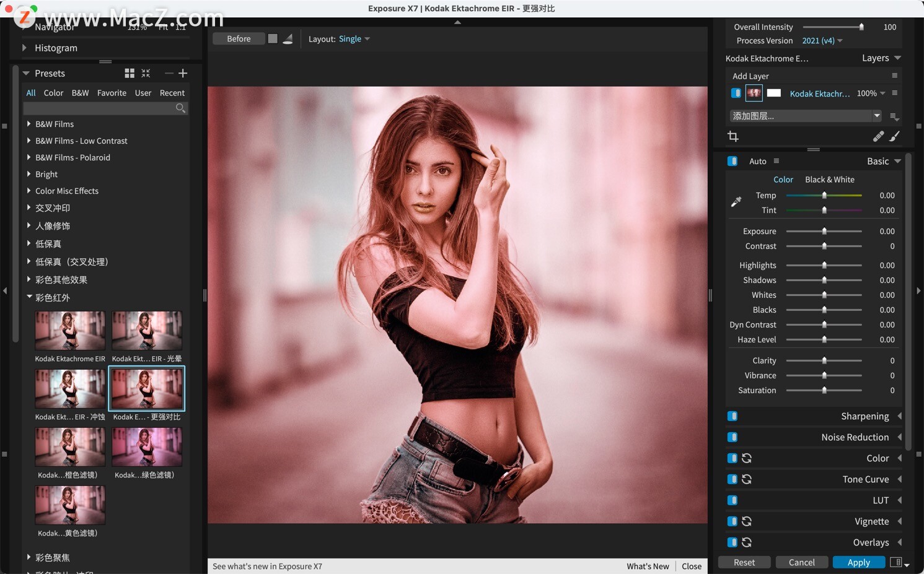The height and width of the screenshot is (574, 924).
Task: Open the Layout Single dropdown
Action: coord(354,38)
